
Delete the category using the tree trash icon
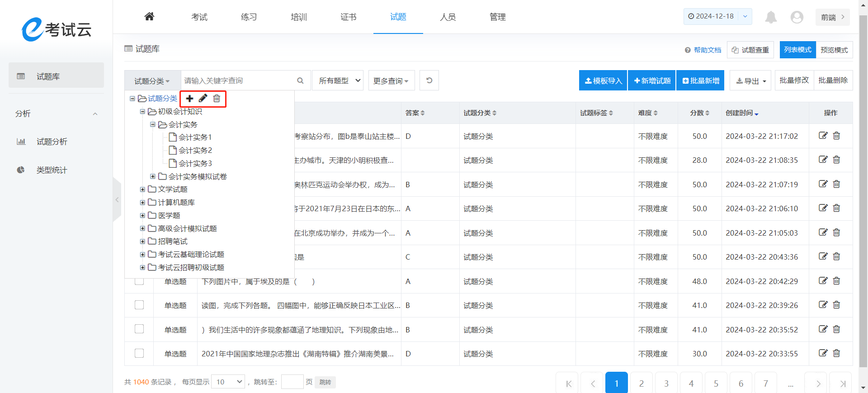pos(217,99)
